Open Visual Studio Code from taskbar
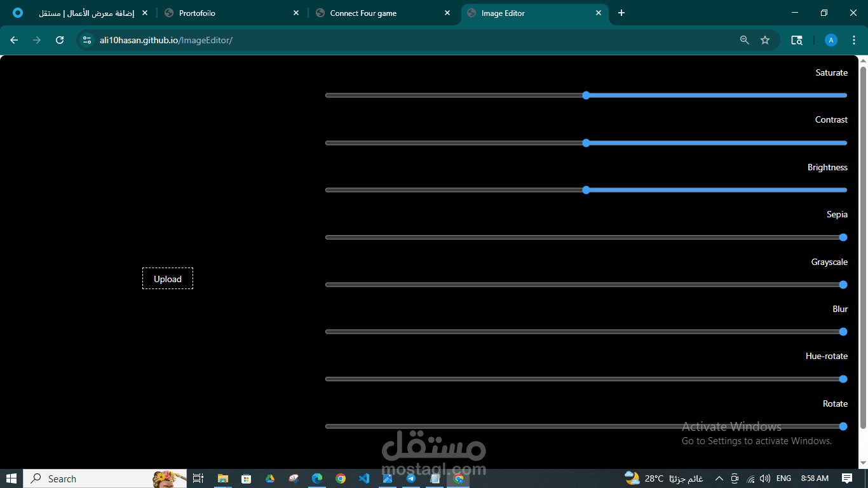This screenshot has width=868, height=488. tap(364, 478)
